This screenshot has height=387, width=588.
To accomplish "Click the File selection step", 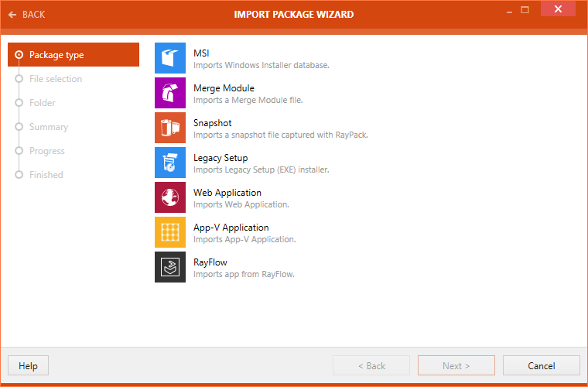I will pyautogui.click(x=56, y=79).
